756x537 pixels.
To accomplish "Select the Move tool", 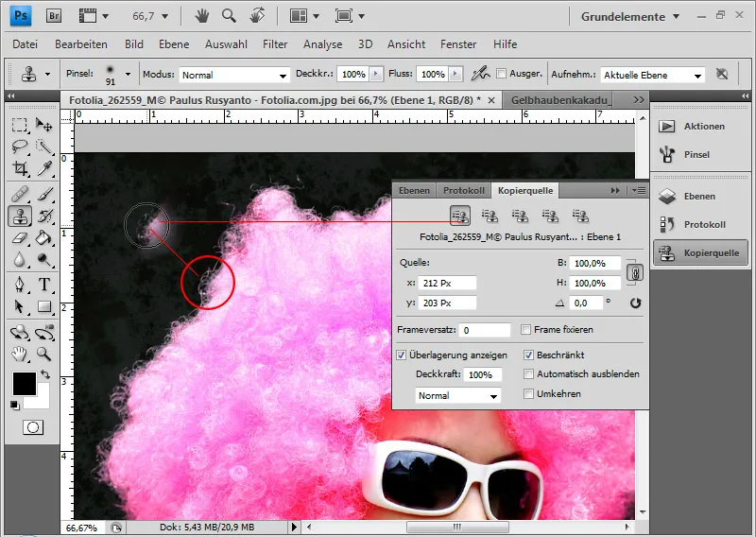I will click(43, 125).
